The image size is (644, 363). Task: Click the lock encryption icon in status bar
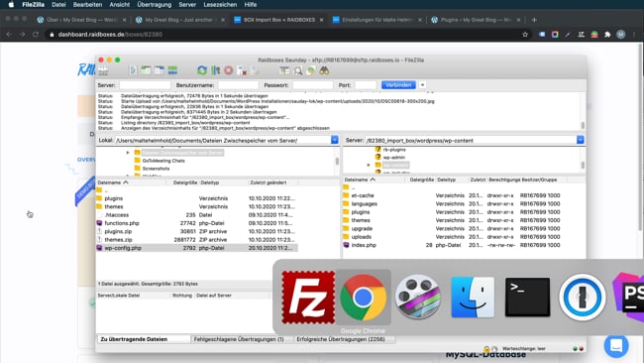[x=486, y=348]
